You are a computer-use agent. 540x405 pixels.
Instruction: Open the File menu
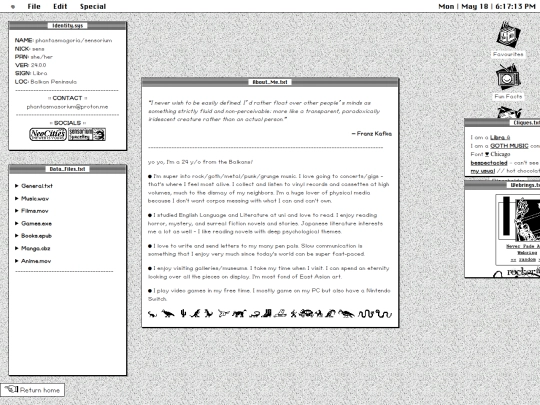pyautogui.click(x=34, y=7)
